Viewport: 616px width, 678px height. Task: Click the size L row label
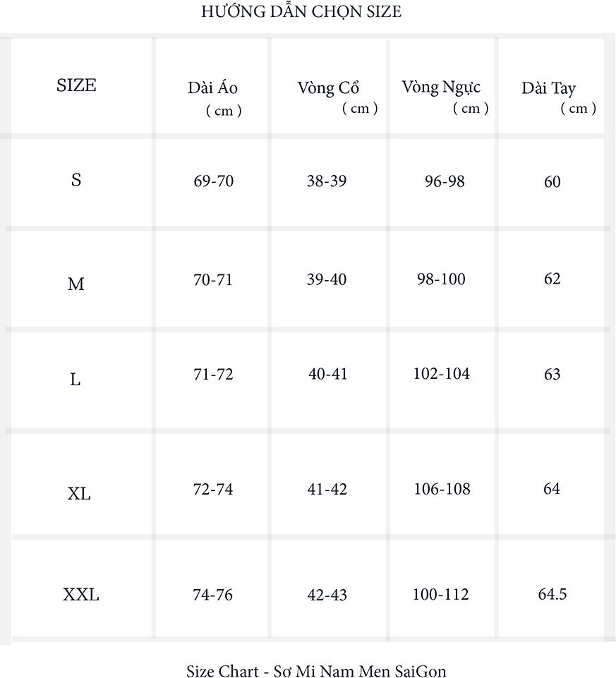(76, 380)
